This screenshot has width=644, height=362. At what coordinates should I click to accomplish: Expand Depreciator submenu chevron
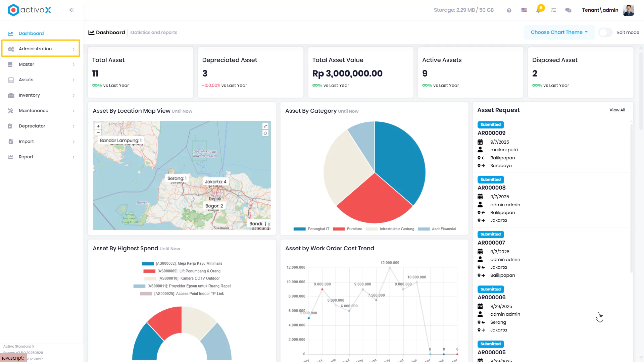click(x=73, y=126)
